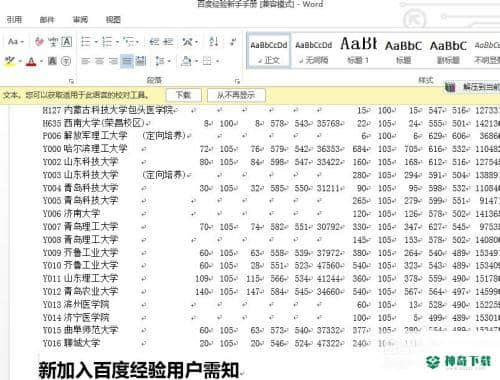500x380 pixels.
Task: Click the Increase Indent icon
Action: pyautogui.click(x=168, y=42)
